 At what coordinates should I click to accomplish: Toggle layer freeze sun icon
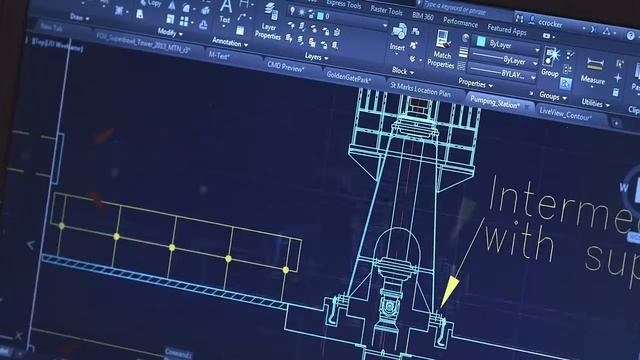[302, 12]
